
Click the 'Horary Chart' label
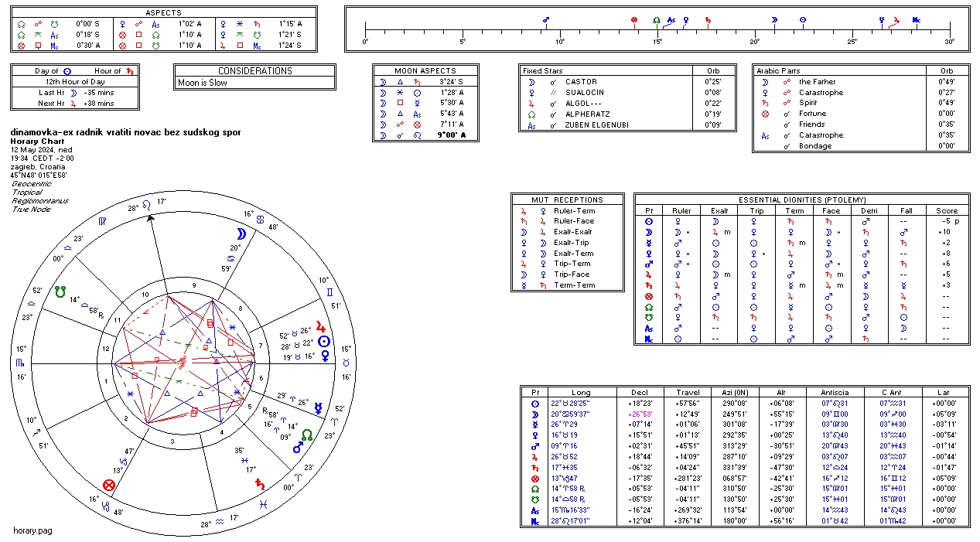click(39, 141)
